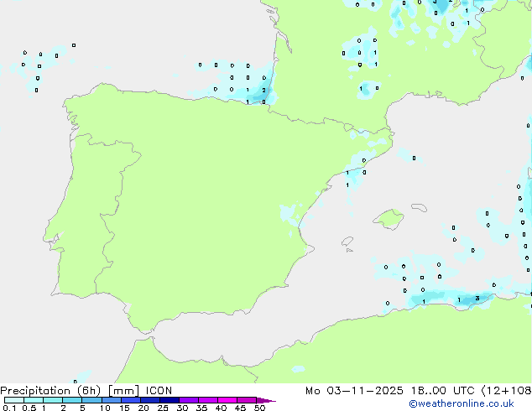Click the 45–50 mm legend swatch
The image size is (532, 411).
tap(247, 400)
